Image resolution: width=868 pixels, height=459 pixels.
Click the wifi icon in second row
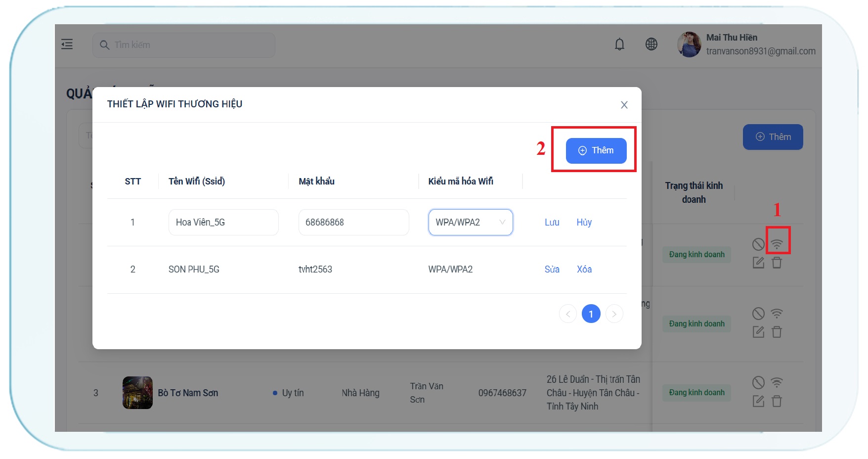[x=777, y=314]
